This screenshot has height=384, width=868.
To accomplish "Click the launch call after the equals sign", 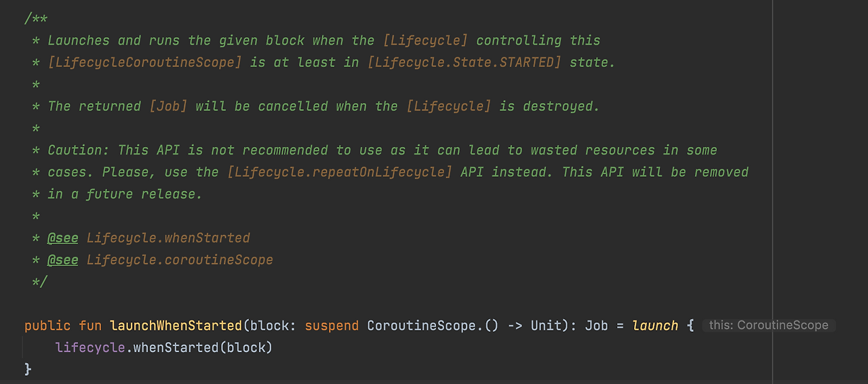I will [655, 326].
